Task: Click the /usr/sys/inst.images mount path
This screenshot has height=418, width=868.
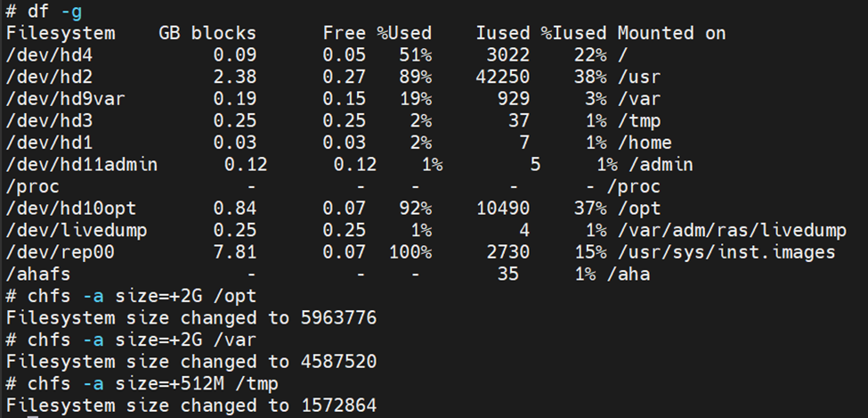Action: (726, 252)
